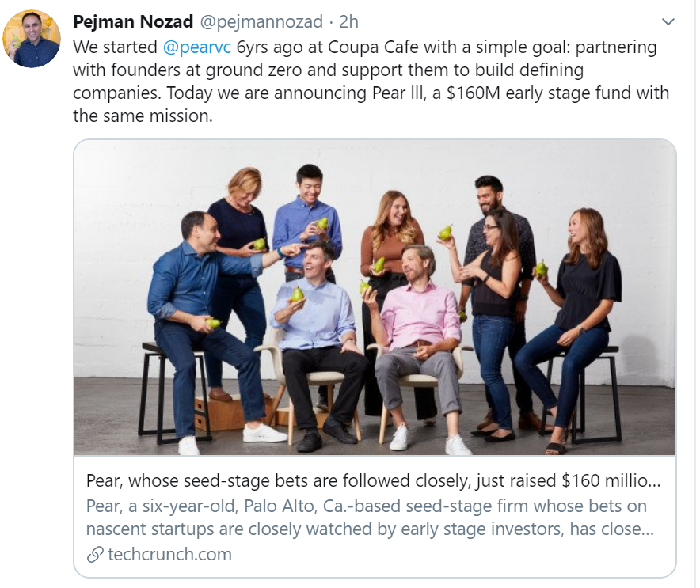Open the tweet options chevron menu
The image size is (700, 588).
(668, 21)
